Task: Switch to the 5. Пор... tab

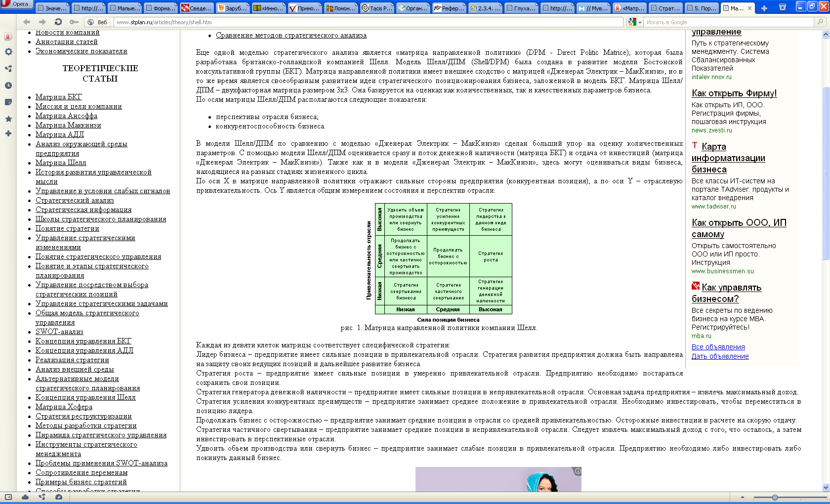Action: [x=701, y=8]
